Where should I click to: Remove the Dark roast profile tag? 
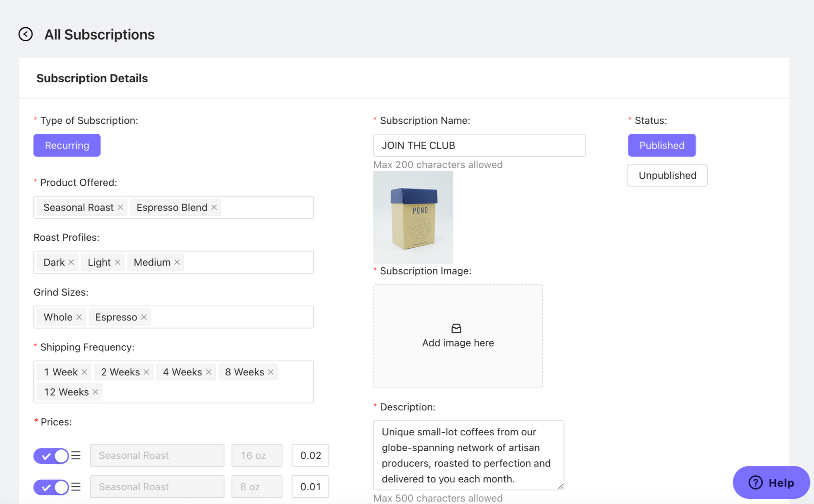point(71,263)
